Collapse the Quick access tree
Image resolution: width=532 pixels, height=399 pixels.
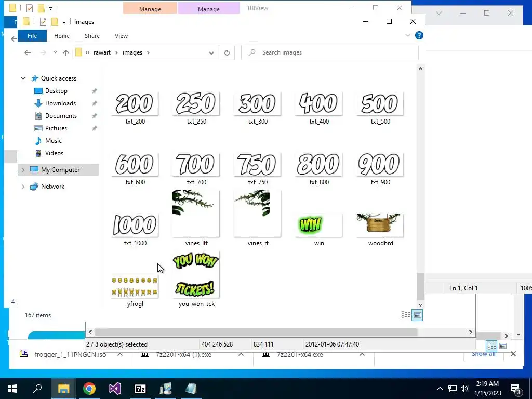[x=23, y=78]
